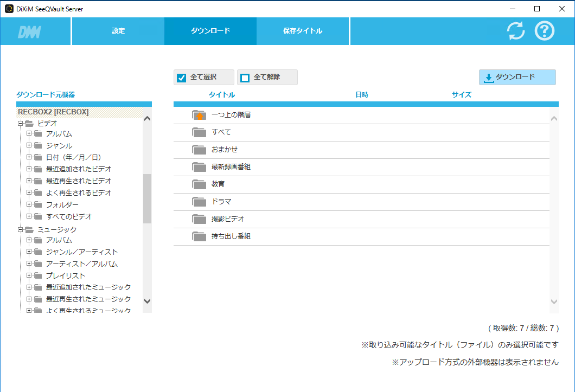
Task: Switch to the 保存タイトル tab
Action: click(303, 31)
